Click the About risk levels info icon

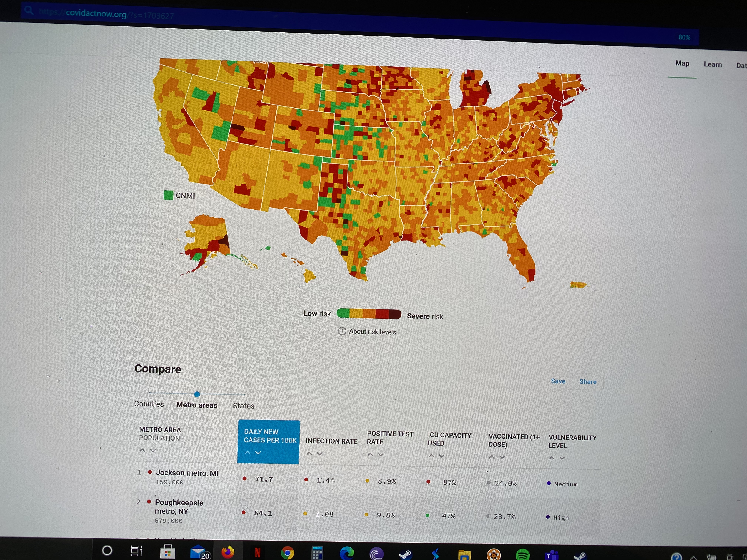(342, 331)
